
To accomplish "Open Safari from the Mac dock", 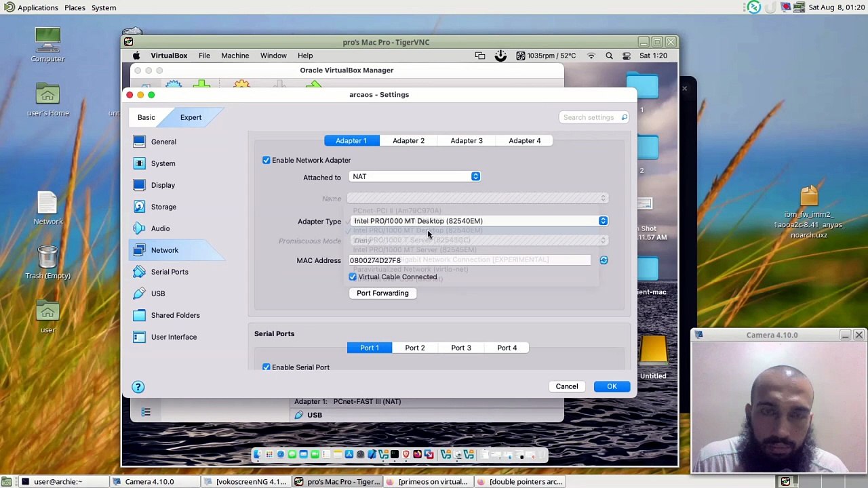I will [x=281, y=454].
